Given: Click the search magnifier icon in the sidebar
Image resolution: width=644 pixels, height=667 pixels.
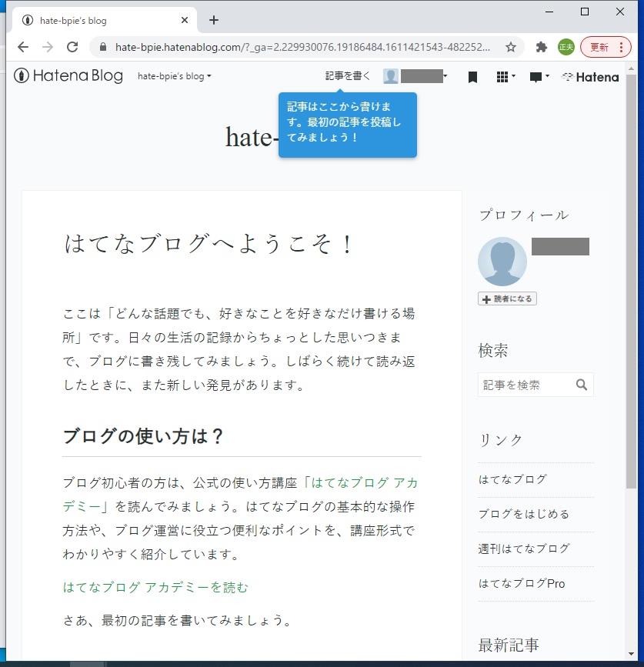Looking at the screenshot, I should [582, 385].
